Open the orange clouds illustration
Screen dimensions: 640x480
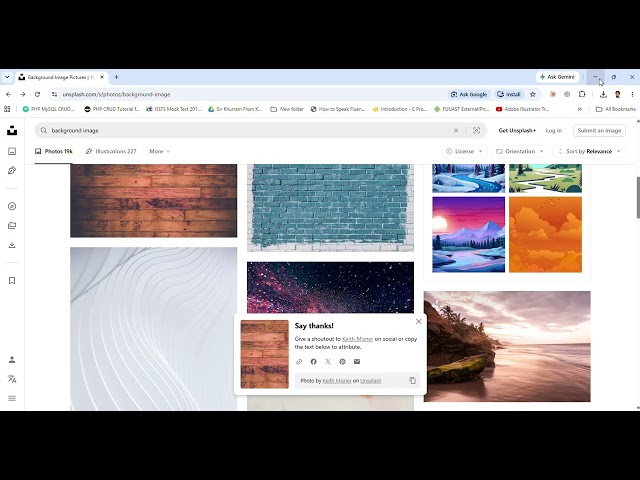[x=545, y=235]
